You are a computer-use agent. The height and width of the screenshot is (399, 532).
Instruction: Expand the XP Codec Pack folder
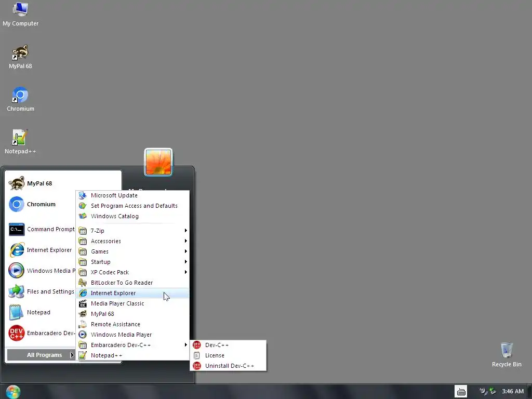tap(132, 272)
